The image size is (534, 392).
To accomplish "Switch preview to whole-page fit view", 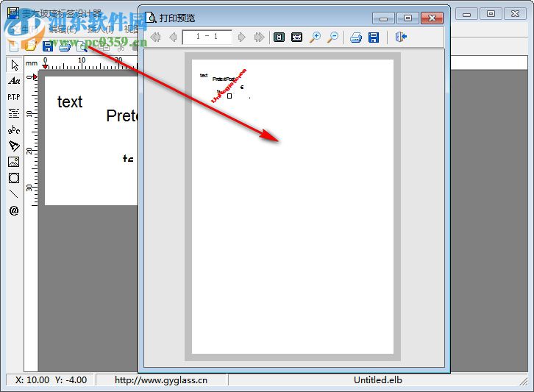I will [x=279, y=37].
